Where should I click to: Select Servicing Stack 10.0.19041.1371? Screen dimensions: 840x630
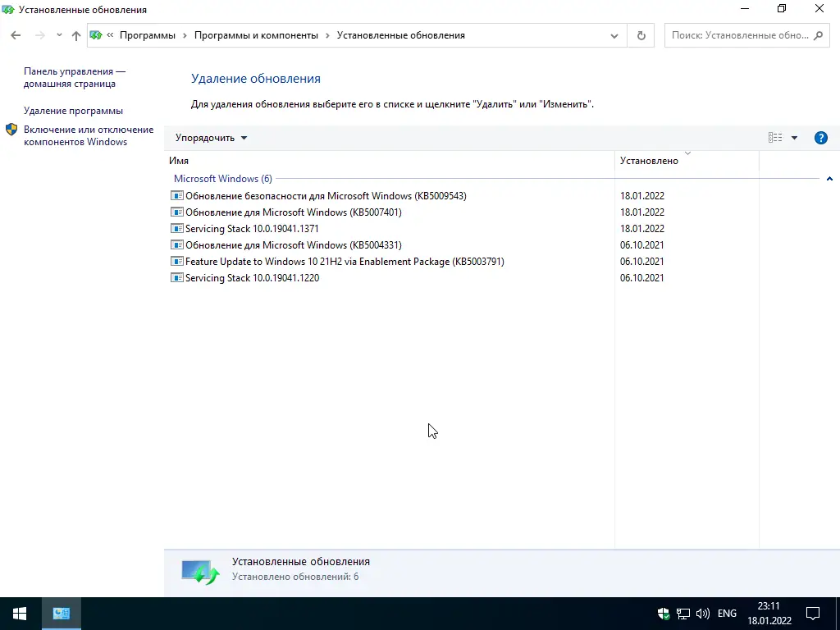point(252,229)
